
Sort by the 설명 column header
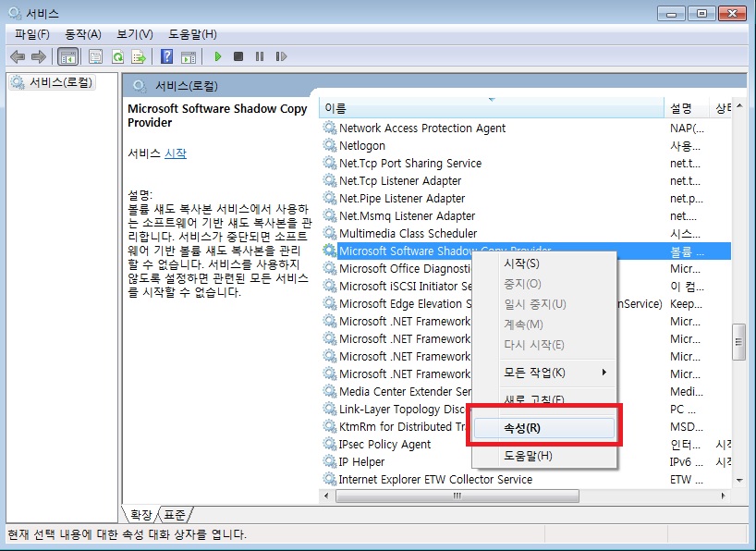click(x=687, y=108)
